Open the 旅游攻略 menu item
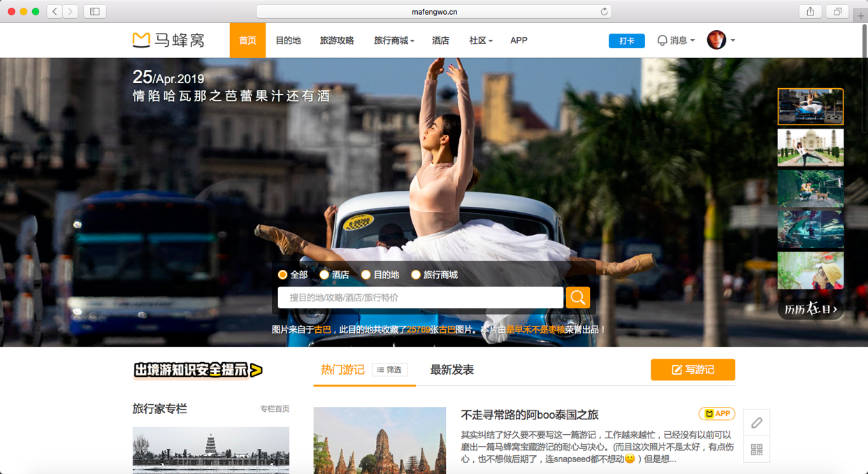This screenshot has height=474, width=868. 337,41
